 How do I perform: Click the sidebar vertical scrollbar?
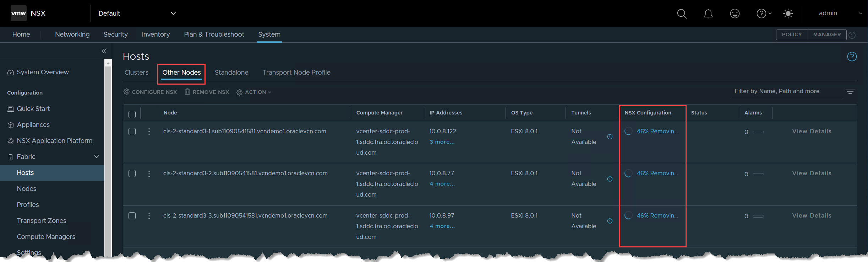pyautogui.click(x=108, y=158)
